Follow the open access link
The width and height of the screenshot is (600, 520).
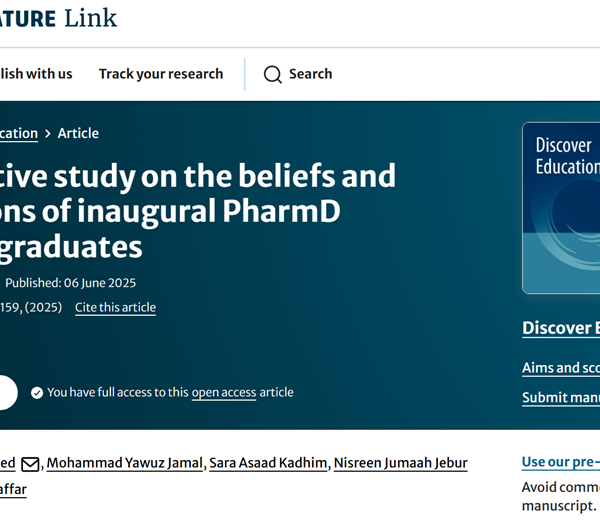224,393
